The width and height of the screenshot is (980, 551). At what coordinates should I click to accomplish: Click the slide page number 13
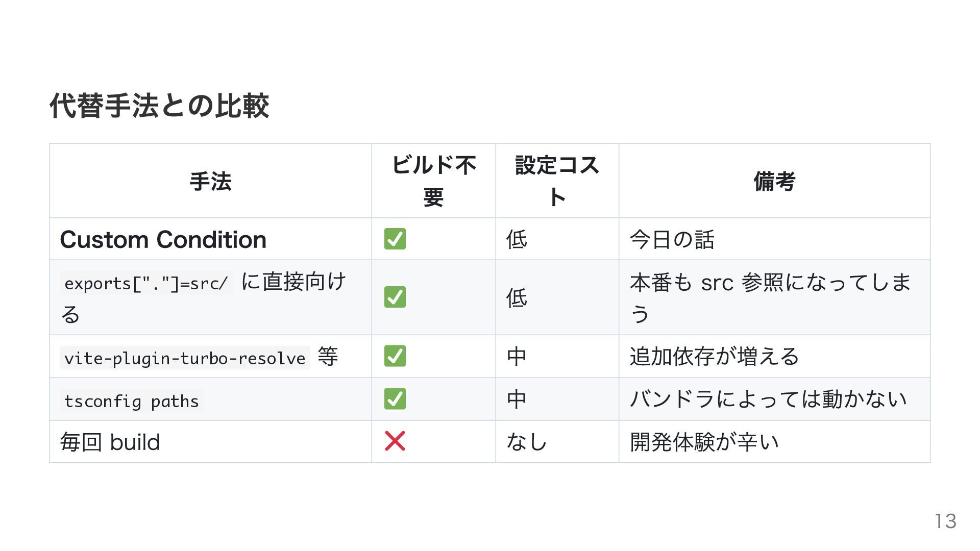(945, 521)
